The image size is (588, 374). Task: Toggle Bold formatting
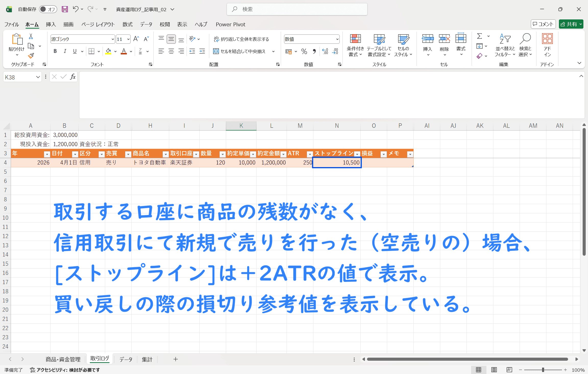coord(55,51)
